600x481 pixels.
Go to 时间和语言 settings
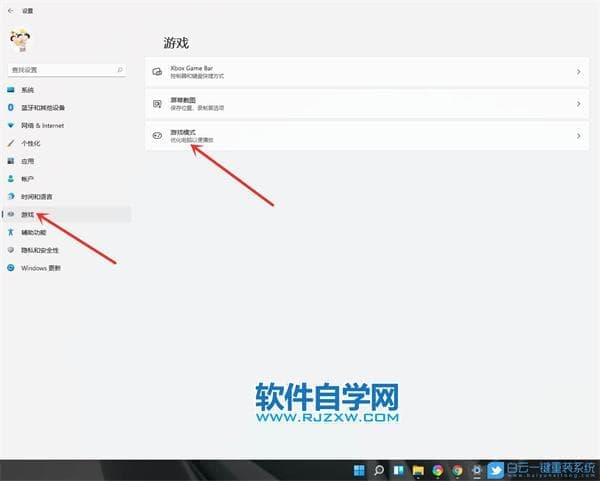coord(37,196)
